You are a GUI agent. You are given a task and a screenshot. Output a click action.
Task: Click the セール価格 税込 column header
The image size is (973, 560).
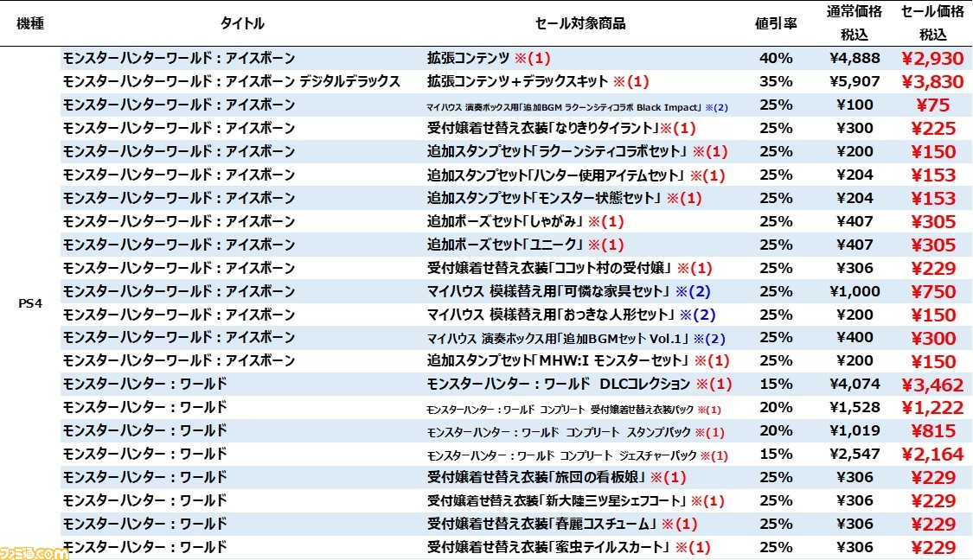point(932,23)
